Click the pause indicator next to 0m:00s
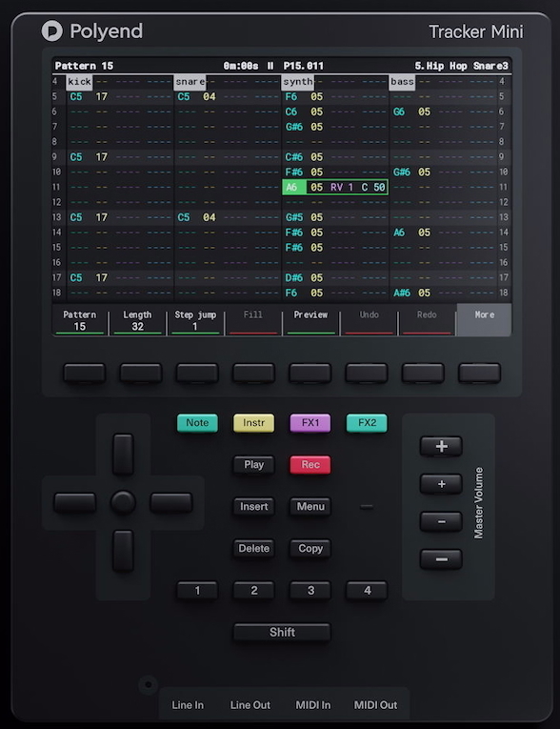Viewport: 560px width, 729px height. click(270, 66)
